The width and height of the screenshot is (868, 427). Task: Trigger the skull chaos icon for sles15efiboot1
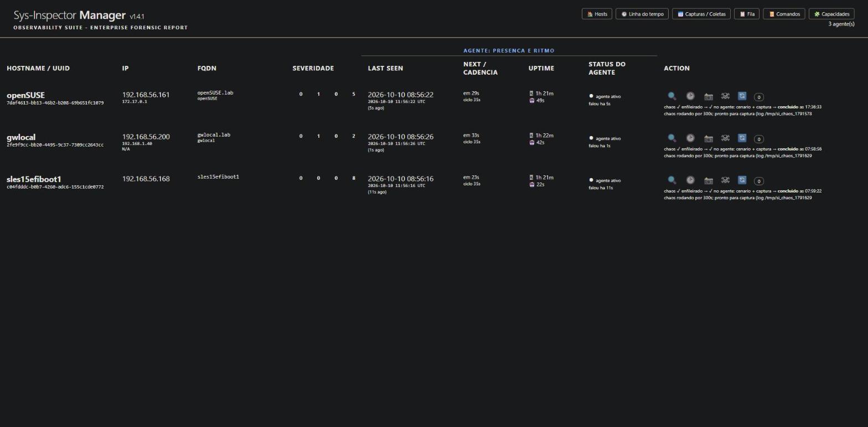click(x=725, y=180)
